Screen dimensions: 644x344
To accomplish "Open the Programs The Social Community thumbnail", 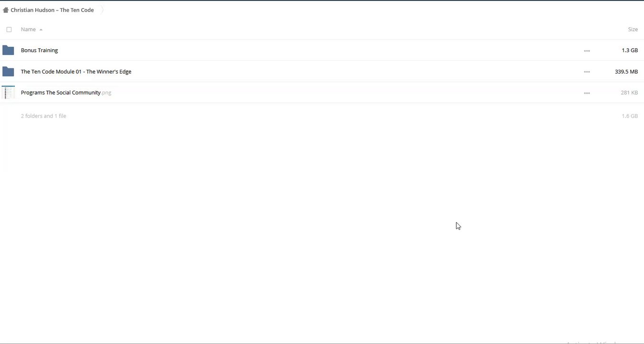I will 8,93.
